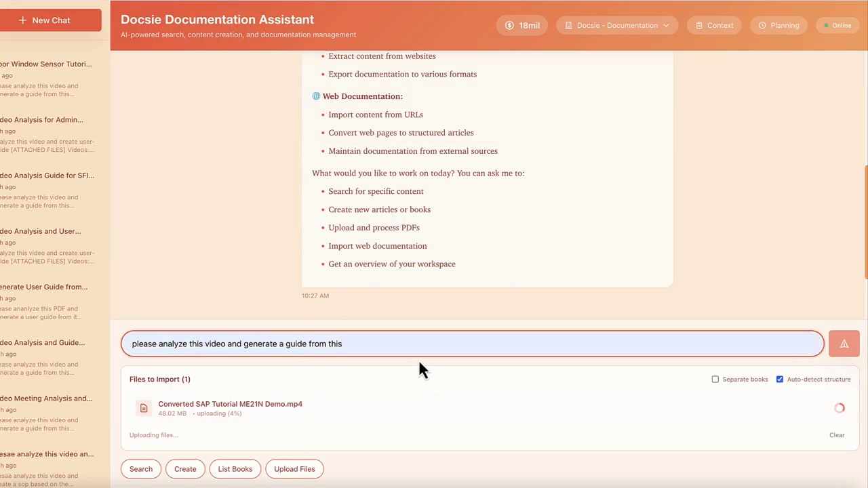This screenshot has height=488, width=868.
Task: Click the upload progress spinner for the MP4 file
Action: (840, 407)
